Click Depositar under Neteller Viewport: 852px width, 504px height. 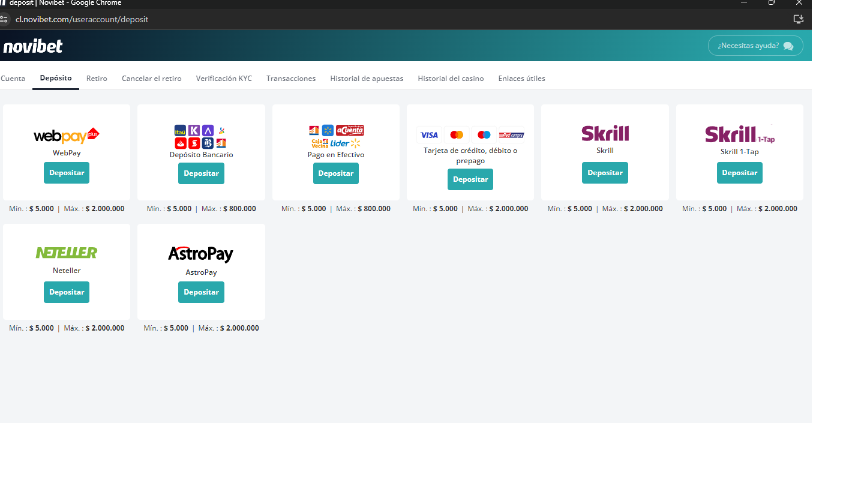pyautogui.click(x=67, y=292)
